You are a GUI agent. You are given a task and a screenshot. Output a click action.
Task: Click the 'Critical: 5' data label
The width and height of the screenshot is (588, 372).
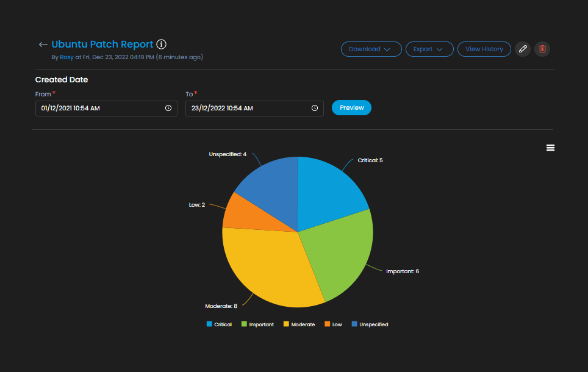(x=370, y=160)
